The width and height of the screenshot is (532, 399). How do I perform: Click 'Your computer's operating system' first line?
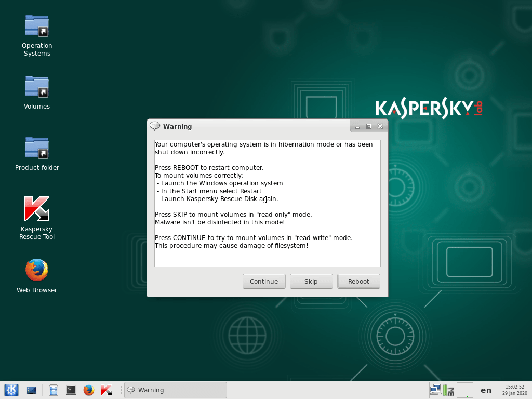point(263,144)
